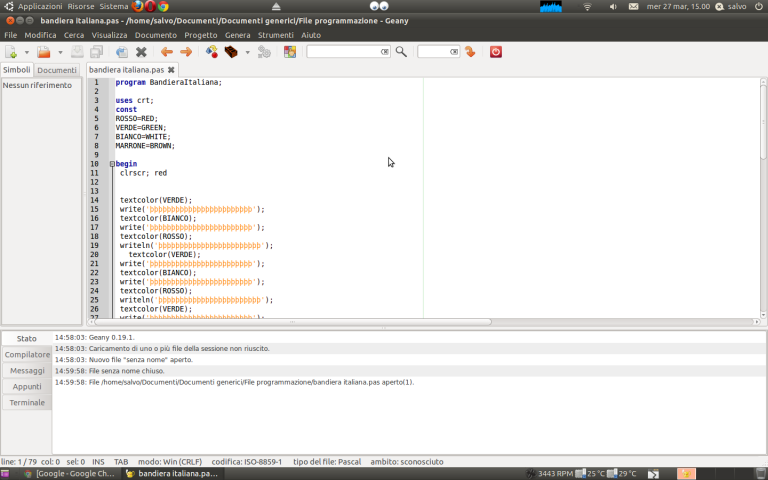768x480 pixels.
Task: Reload the current file from disk
Action: [x=121, y=52]
